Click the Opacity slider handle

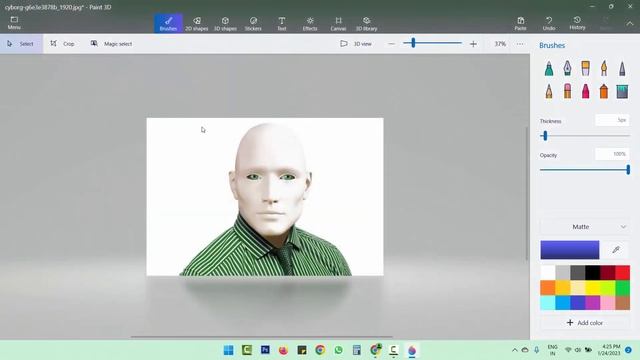coord(628,170)
